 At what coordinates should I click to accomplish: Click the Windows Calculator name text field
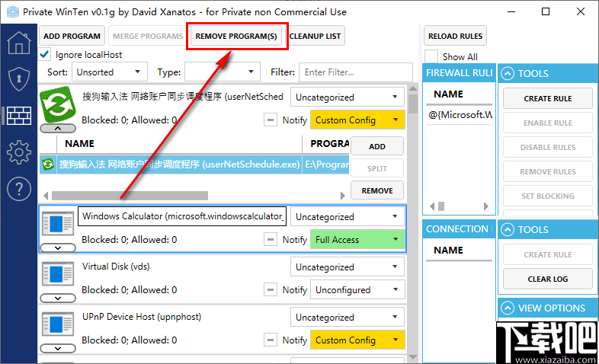[x=182, y=216]
